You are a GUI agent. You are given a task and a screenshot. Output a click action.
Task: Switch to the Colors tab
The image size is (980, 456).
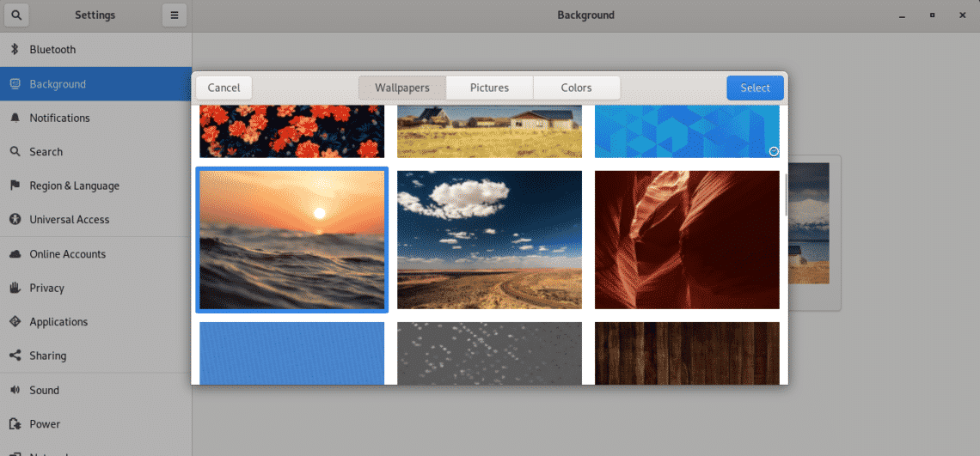click(576, 88)
